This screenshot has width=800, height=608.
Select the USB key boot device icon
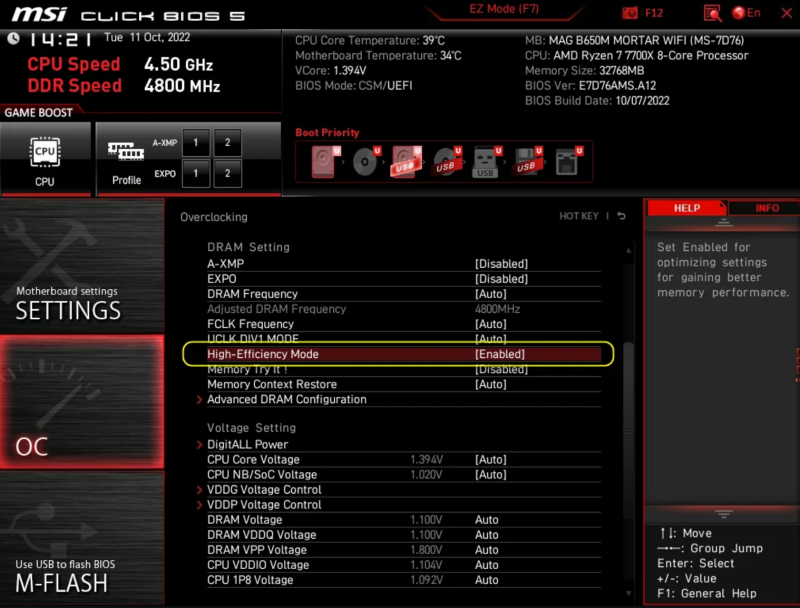coord(487,162)
